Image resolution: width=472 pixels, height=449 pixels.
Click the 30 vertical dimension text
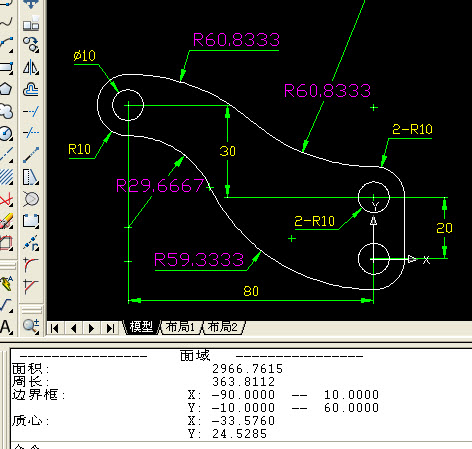pos(228,151)
